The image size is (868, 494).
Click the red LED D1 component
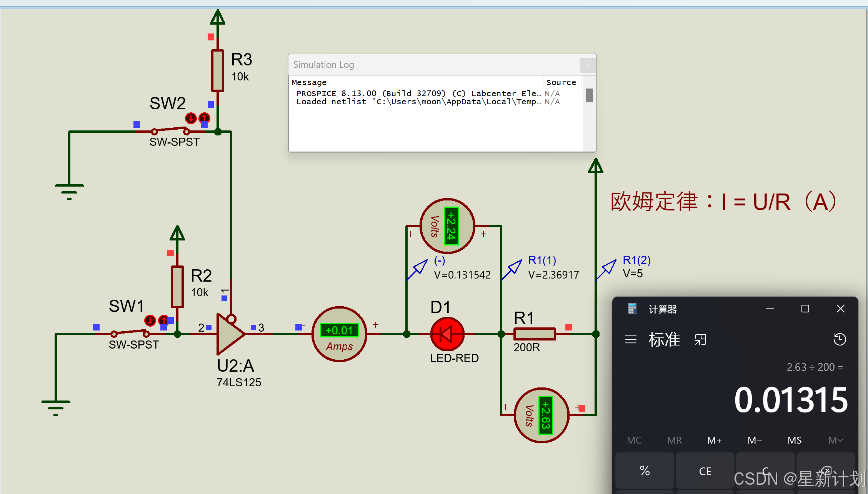[447, 334]
